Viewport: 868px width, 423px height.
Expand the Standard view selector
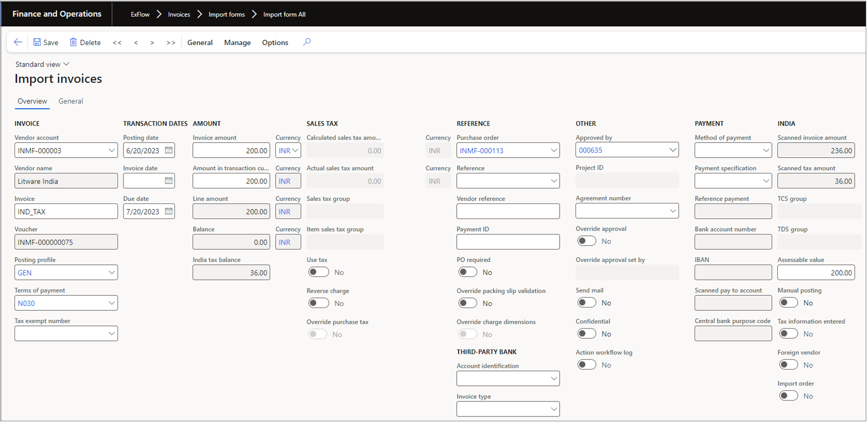tap(42, 64)
